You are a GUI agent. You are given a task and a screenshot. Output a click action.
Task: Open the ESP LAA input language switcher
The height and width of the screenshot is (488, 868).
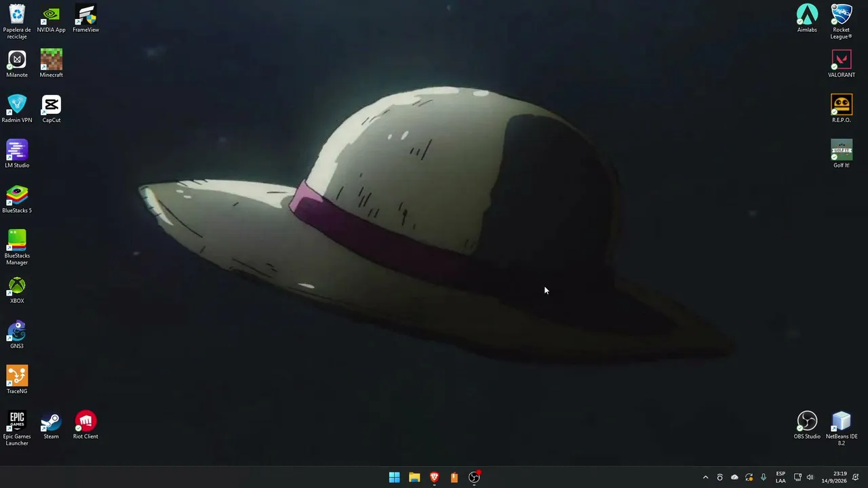781,477
